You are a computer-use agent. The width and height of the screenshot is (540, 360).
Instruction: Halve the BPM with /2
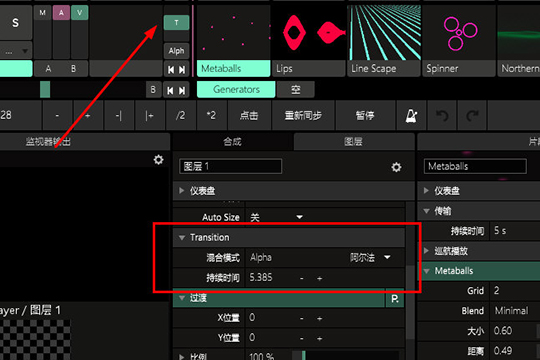pos(180,116)
